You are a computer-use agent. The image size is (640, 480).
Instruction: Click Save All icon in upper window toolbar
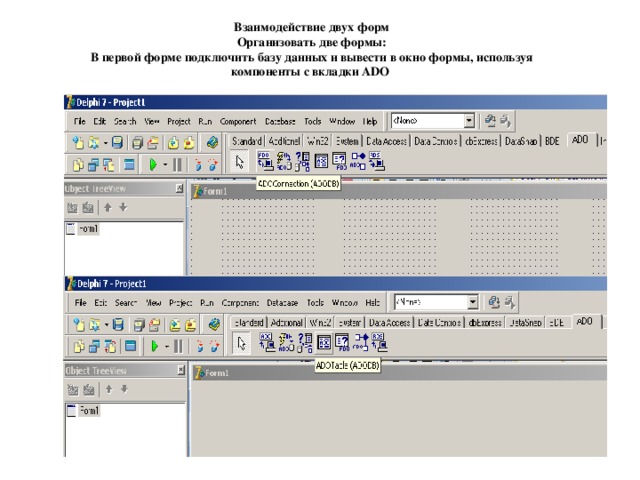pos(138,142)
